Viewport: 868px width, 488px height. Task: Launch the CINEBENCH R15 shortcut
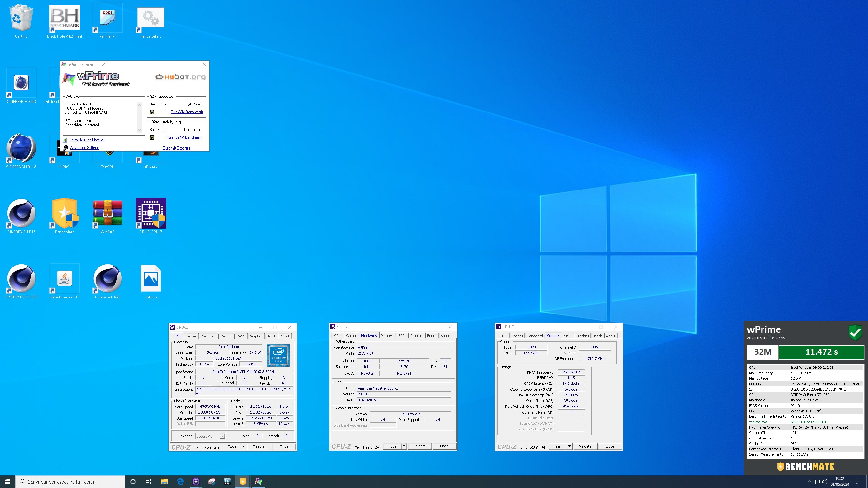click(21, 216)
